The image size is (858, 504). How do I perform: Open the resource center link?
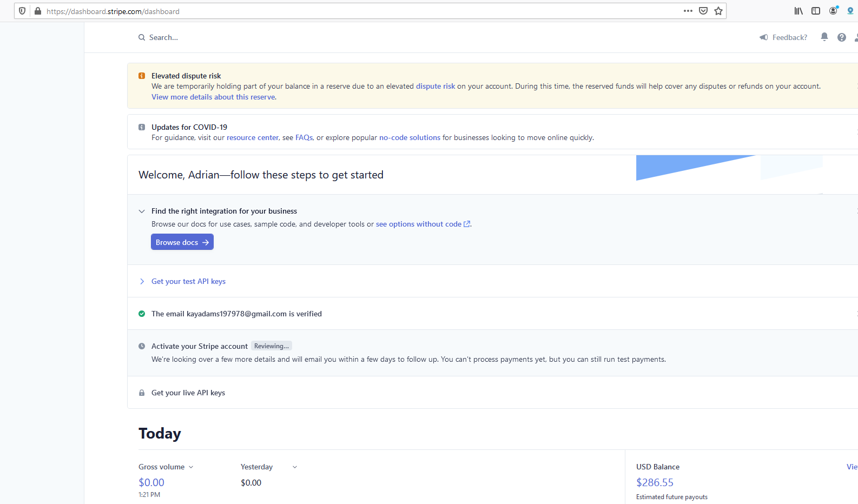pos(253,137)
